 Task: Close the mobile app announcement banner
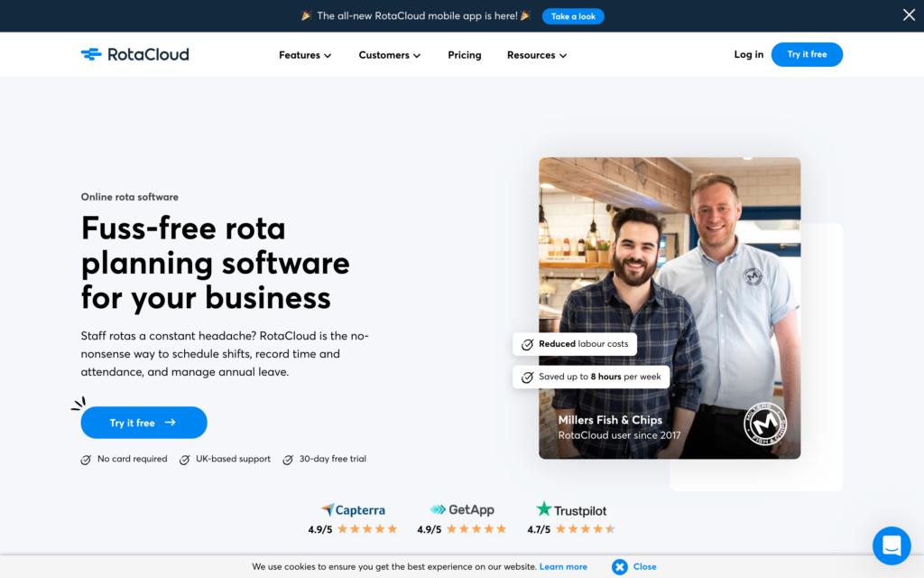click(909, 15)
